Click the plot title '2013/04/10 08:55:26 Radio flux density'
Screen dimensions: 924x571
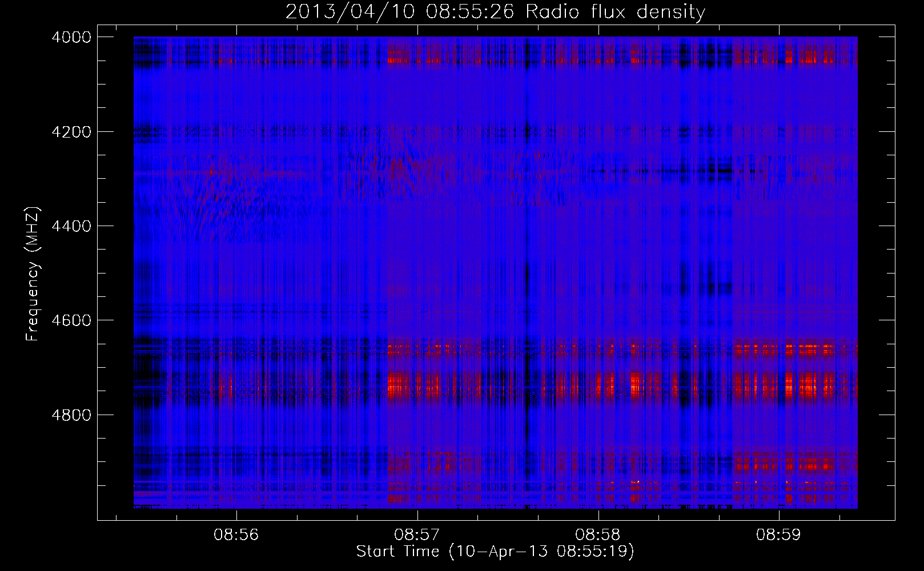coord(495,12)
